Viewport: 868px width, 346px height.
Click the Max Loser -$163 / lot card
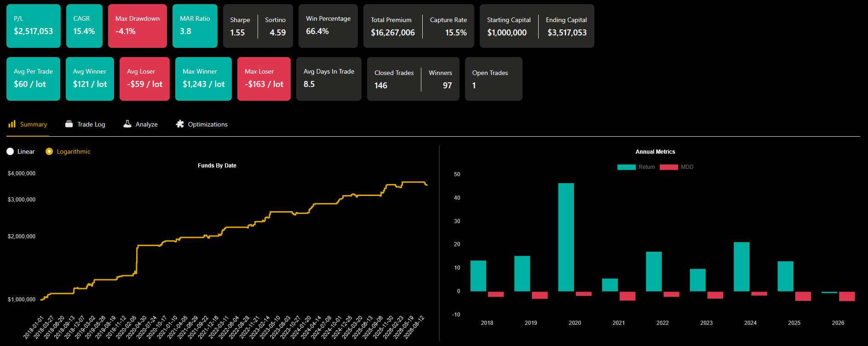tap(264, 79)
